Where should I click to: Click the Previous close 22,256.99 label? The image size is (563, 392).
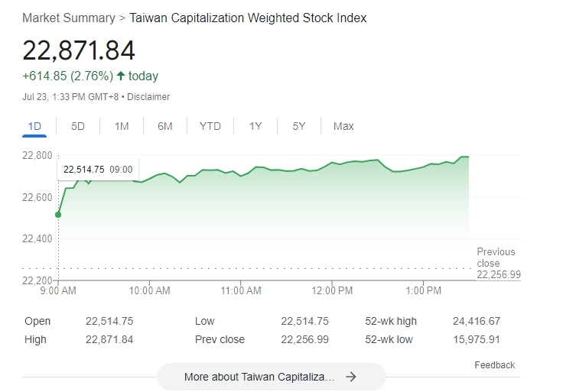pos(499,264)
